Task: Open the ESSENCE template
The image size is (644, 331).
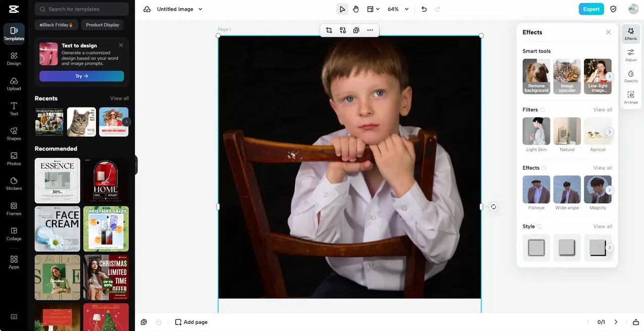Action: 57,180
